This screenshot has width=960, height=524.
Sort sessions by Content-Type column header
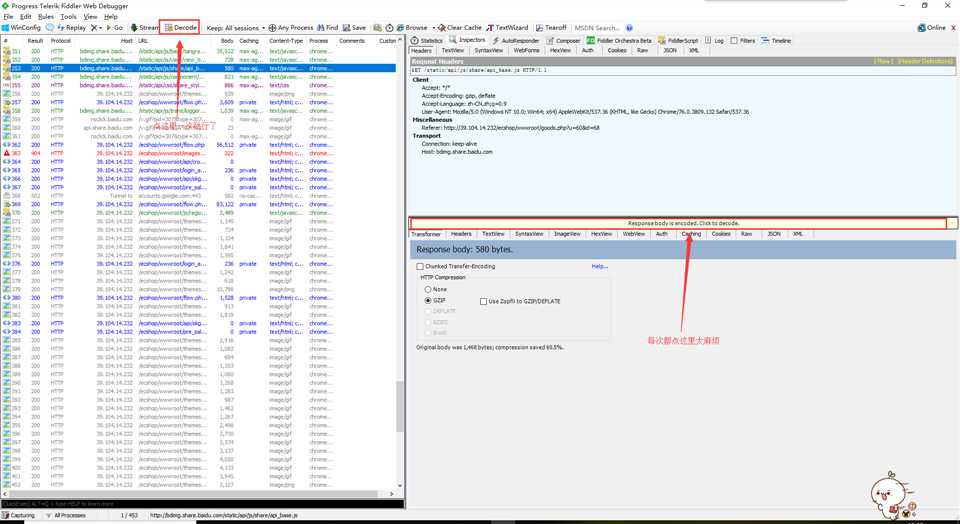(x=286, y=41)
